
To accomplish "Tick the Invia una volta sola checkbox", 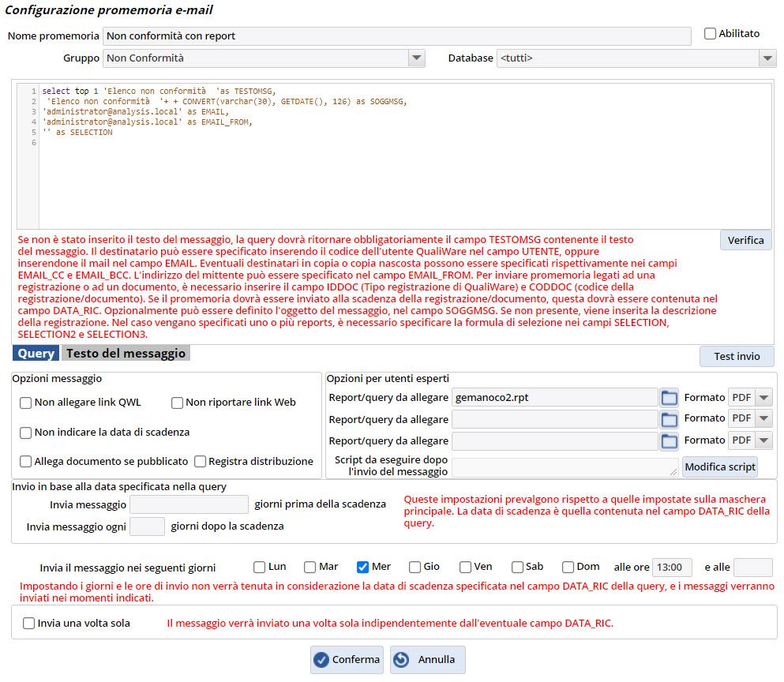I will (29, 624).
